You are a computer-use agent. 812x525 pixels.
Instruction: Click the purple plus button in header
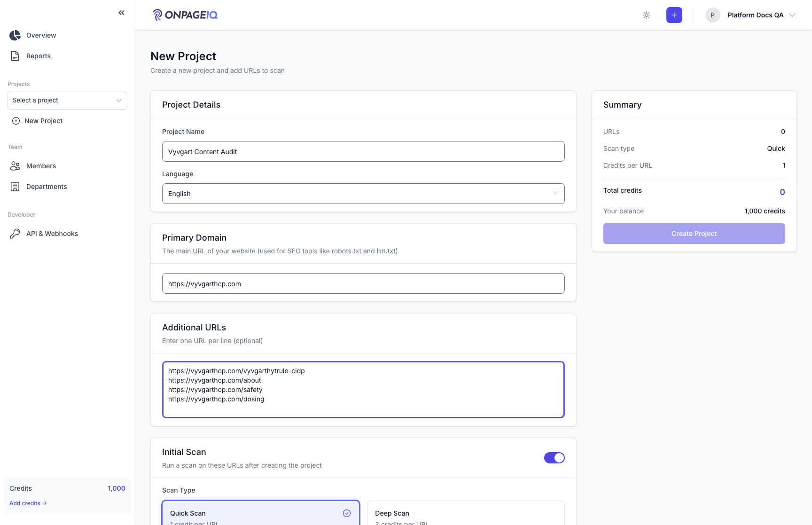(674, 15)
